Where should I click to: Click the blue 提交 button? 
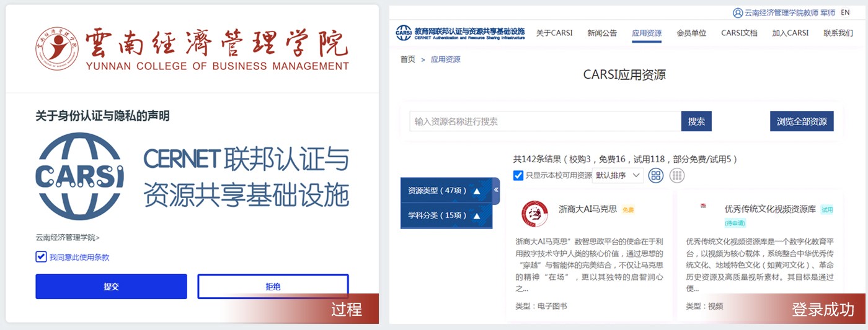click(111, 287)
